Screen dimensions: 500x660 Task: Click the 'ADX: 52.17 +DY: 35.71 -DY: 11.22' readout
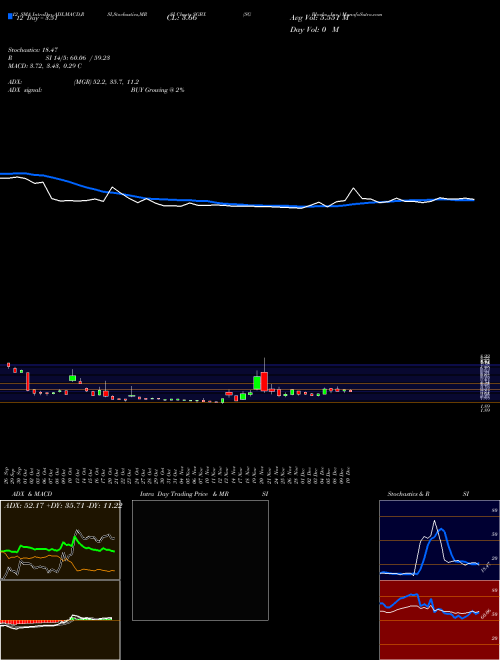pos(63,506)
